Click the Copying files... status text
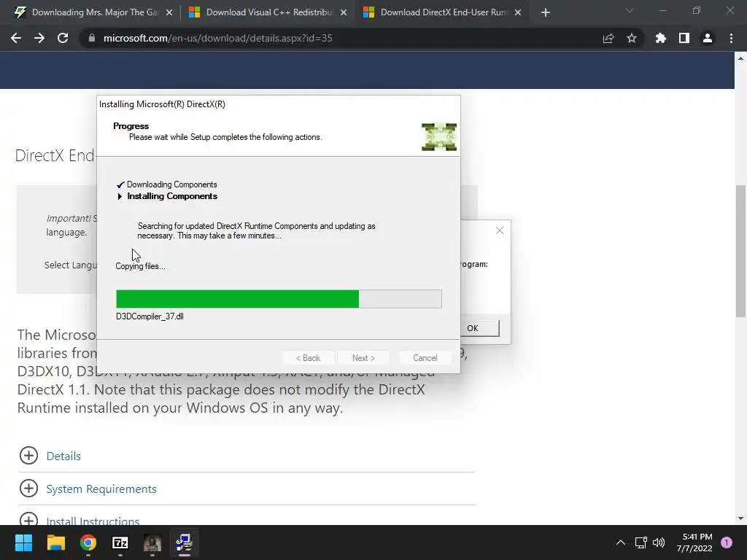The height and width of the screenshot is (560, 747). 140,266
